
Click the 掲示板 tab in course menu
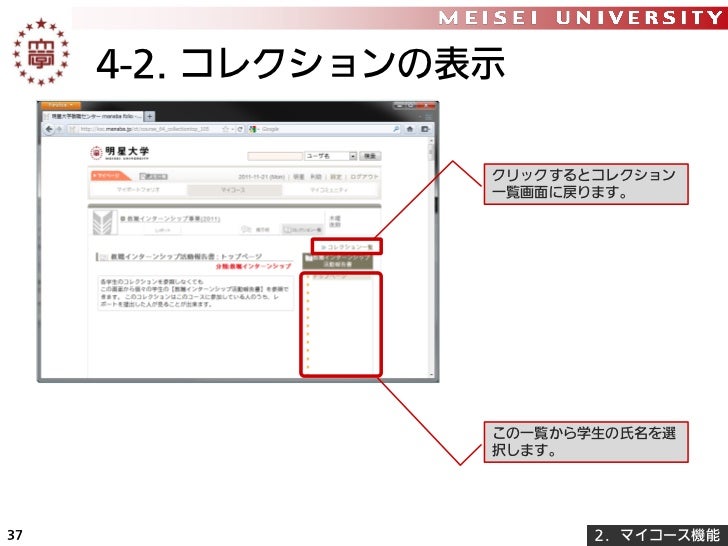click(x=258, y=229)
